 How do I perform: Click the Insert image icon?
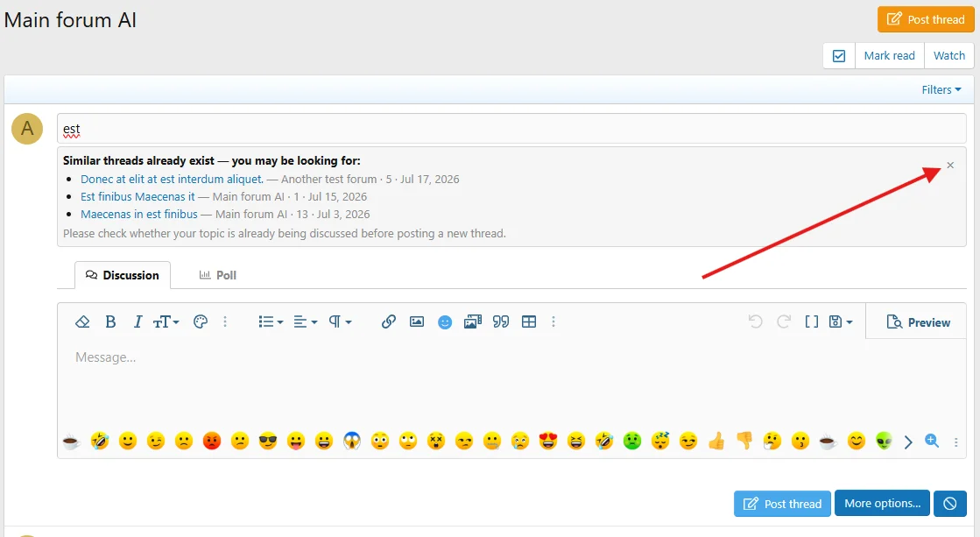click(417, 322)
